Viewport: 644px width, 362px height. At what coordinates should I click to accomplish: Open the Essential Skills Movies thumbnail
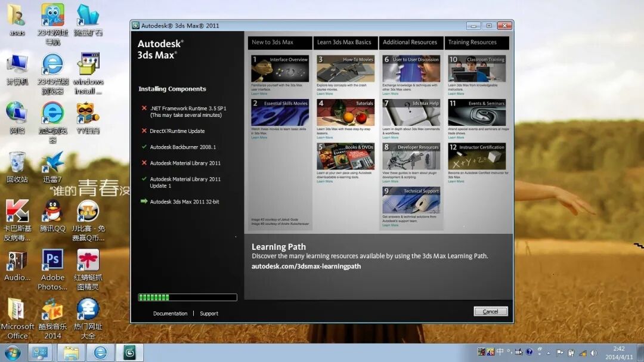coord(280,113)
